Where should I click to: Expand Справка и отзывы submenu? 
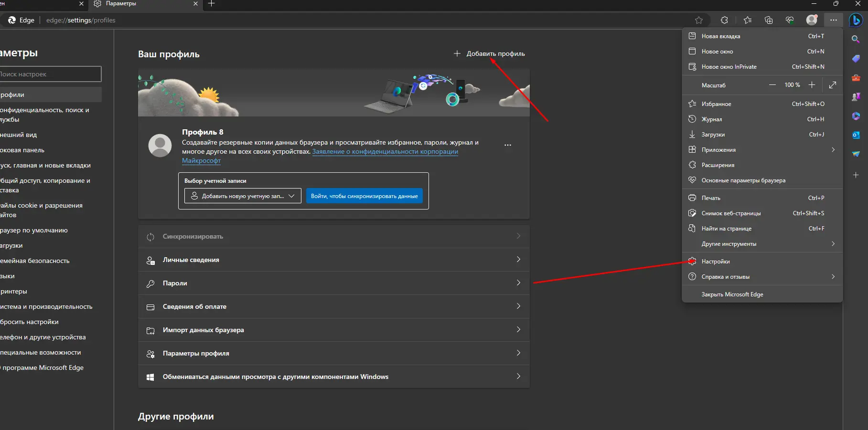tap(762, 277)
